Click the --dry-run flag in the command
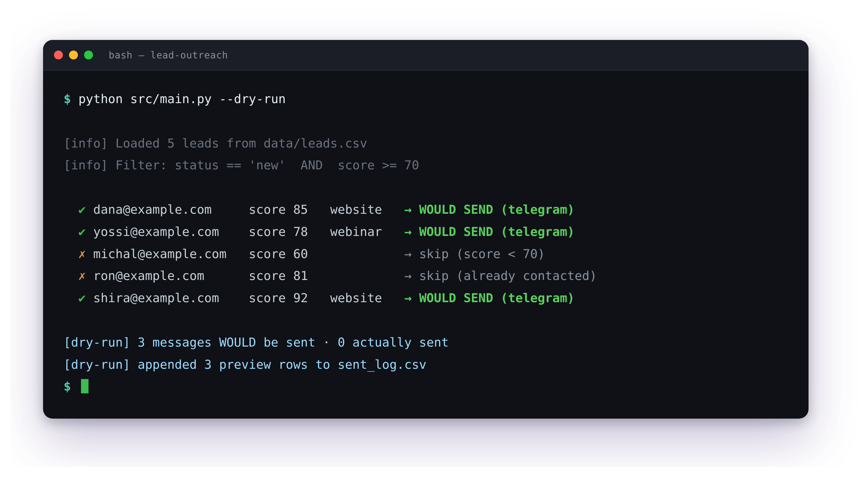 tap(253, 99)
